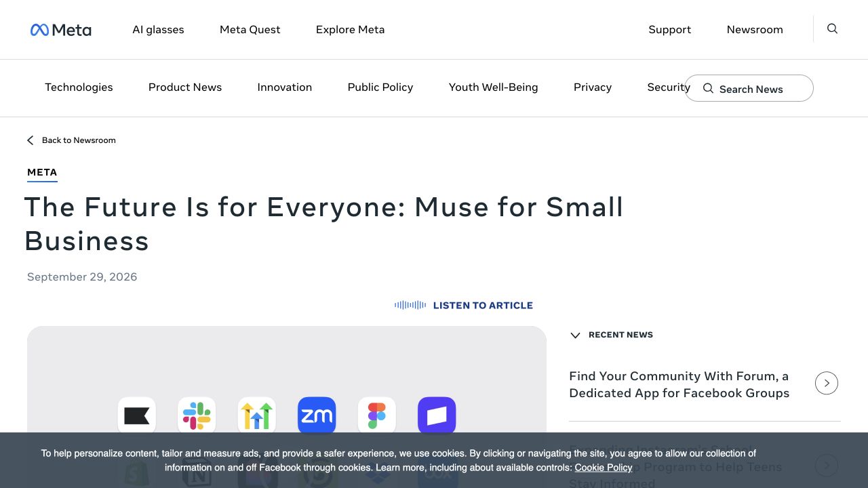Image resolution: width=868 pixels, height=488 pixels.
Task: Click the purple app icon after Figma
Action: tap(437, 415)
